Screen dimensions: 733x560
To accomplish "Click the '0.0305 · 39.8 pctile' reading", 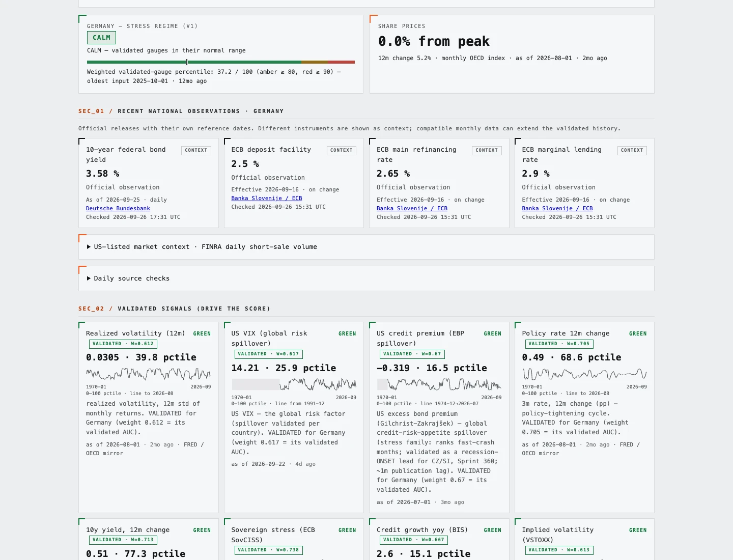I will tap(141, 358).
